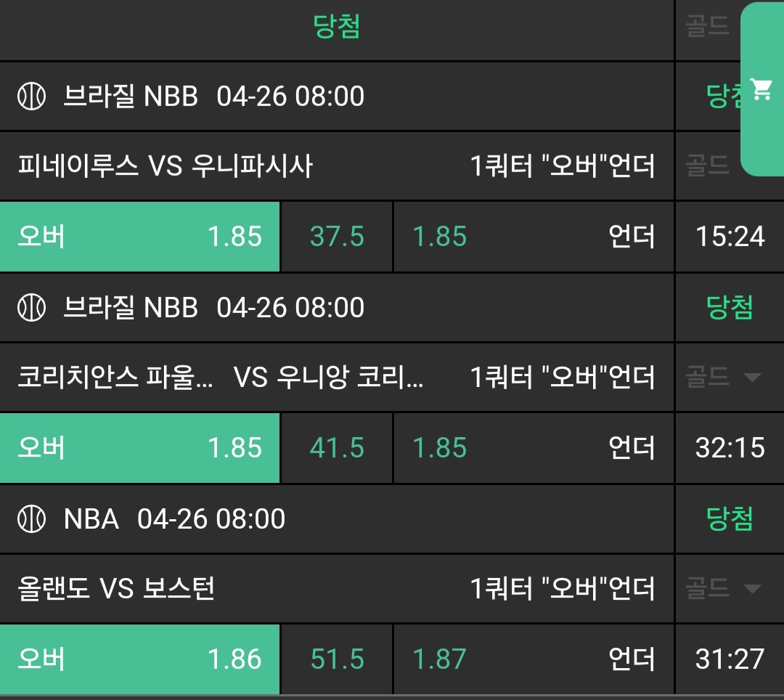Open 올랜도 VS 보스턴 match details
This screenshot has width=784, height=700.
pyautogui.click(x=116, y=589)
